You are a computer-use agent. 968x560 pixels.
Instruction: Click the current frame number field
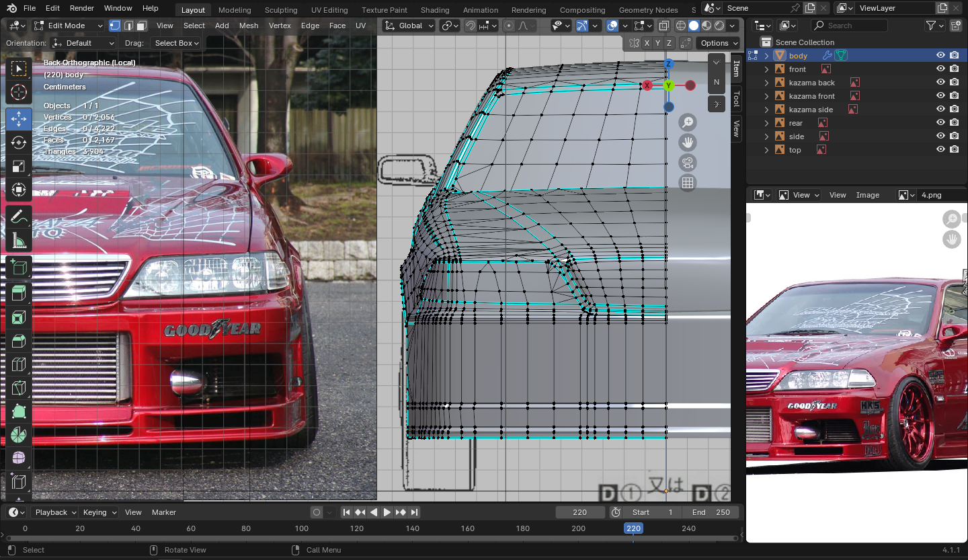click(579, 512)
